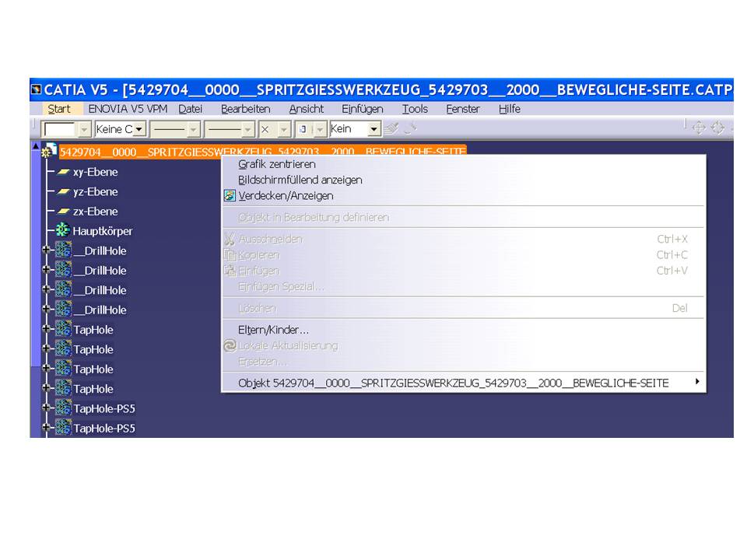Image resolution: width=747 pixels, height=560 pixels.
Task: Click the Del shortcut text beside Löschen
Action: pos(680,308)
